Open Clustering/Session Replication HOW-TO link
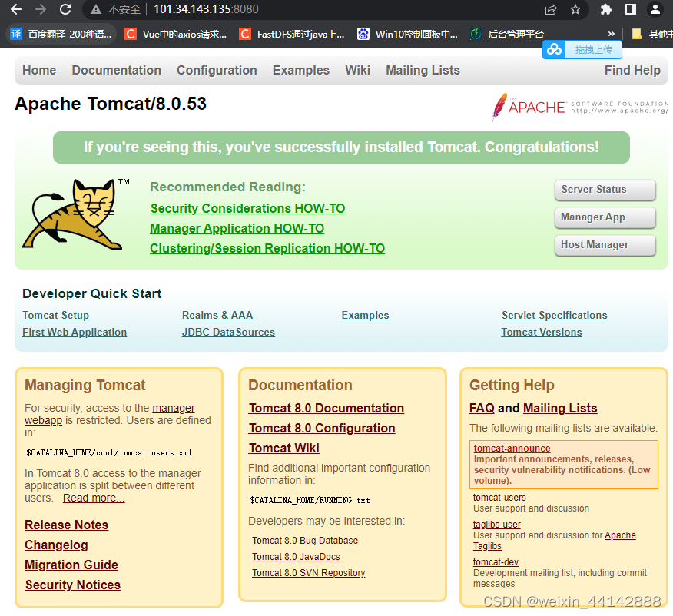 267,248
